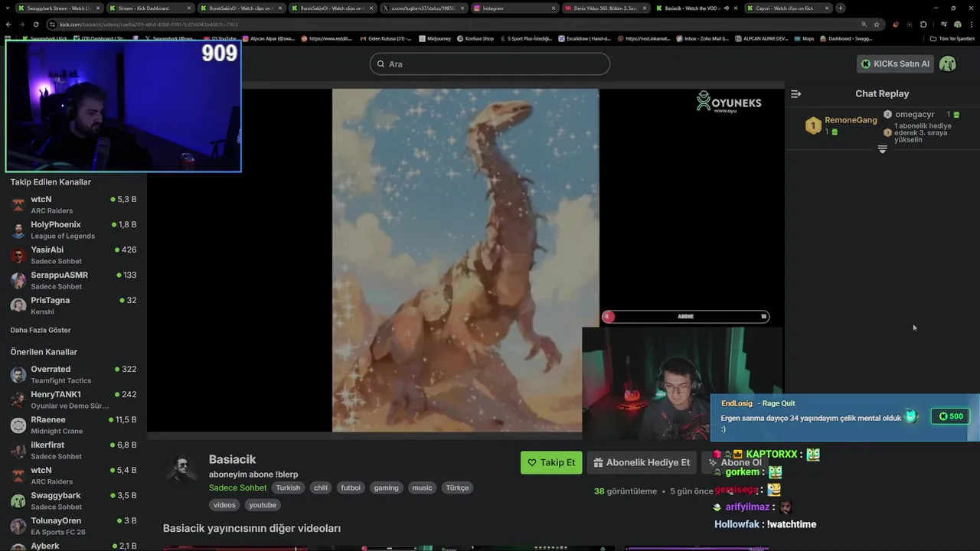The width and height of the screenshot is (980, 551).
Task: Select the chill tag
Action: click(321, 487)
